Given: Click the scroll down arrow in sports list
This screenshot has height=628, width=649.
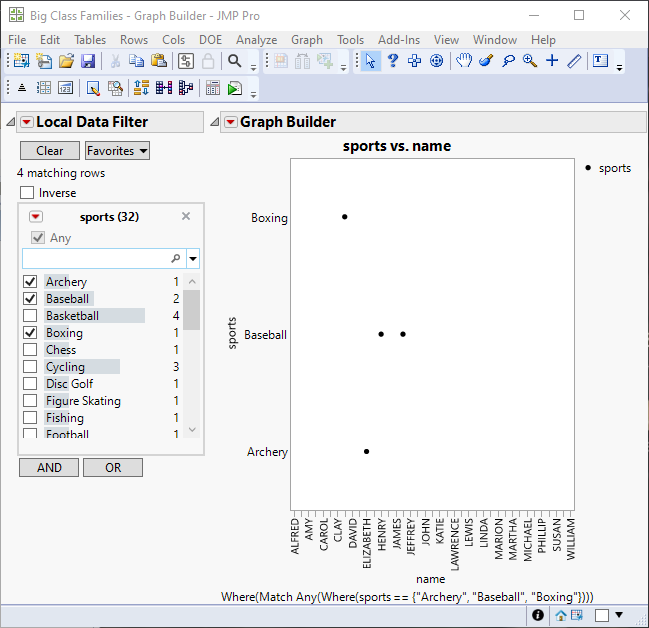Looking at the screenshot, I should (192, 430).
